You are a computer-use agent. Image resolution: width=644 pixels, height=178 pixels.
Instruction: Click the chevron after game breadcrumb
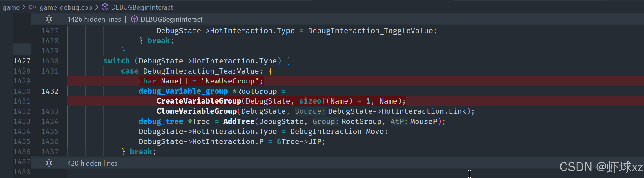[24, 7]
